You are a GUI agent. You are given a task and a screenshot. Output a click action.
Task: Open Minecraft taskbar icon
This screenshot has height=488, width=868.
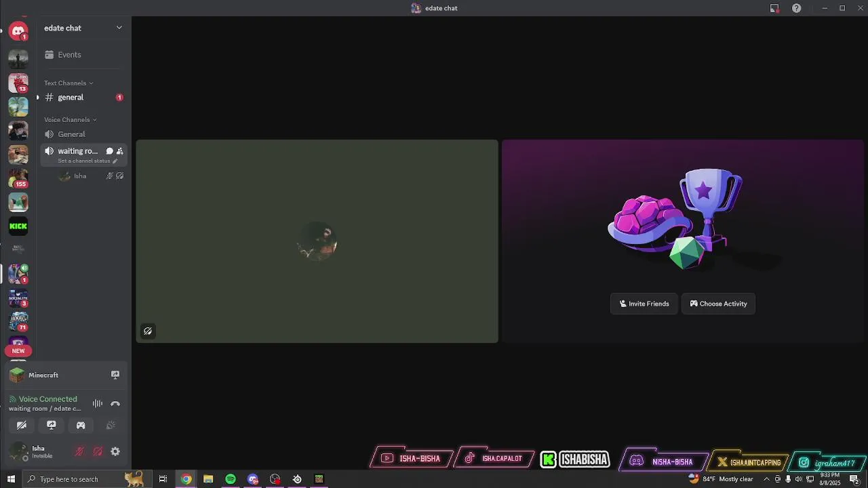[319, 479]
